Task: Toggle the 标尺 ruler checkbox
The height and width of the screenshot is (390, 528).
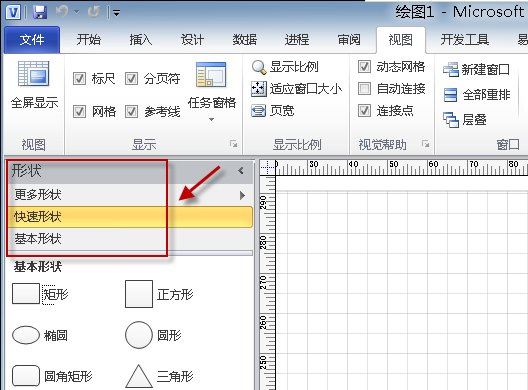Action: 79,79
